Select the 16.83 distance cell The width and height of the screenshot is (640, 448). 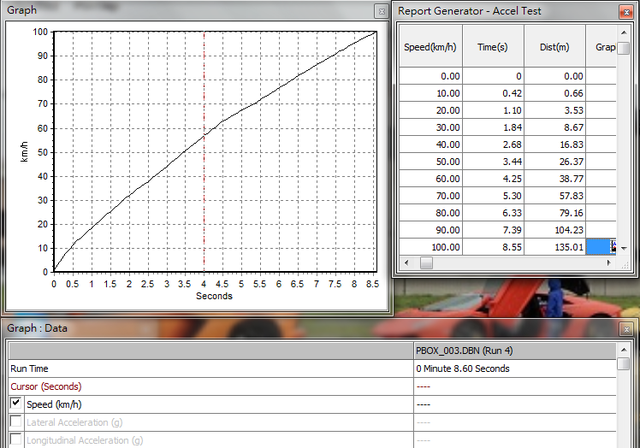tap(555, 145)
